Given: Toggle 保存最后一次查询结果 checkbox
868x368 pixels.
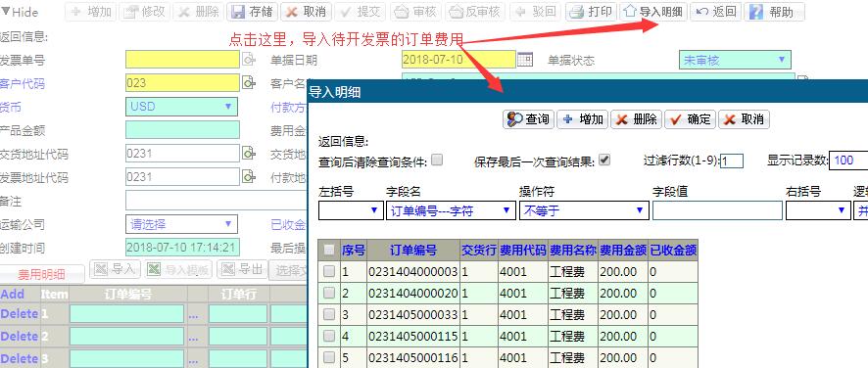Looking at the screenshot, I should [604, 161].
